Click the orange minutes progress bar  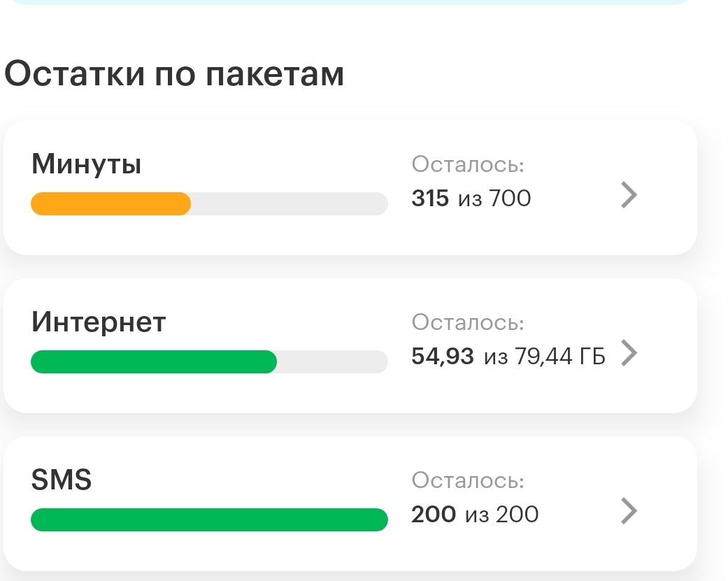click(x=111, y=203)
